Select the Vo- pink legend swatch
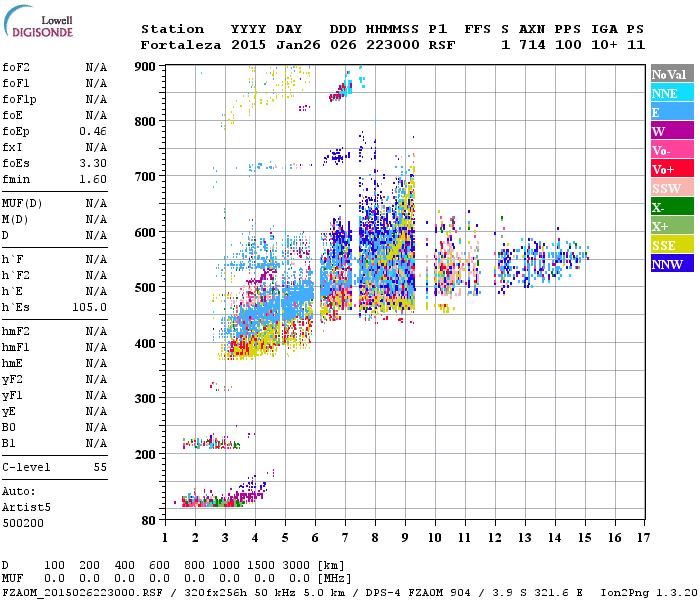This screenshot has width=700, height=600. click(672, 150)
